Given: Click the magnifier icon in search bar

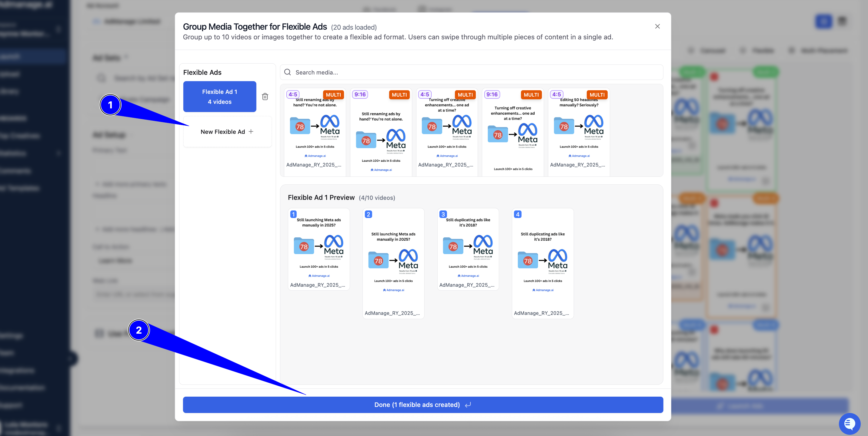Looking at the screenshot, I should point(287,72).
